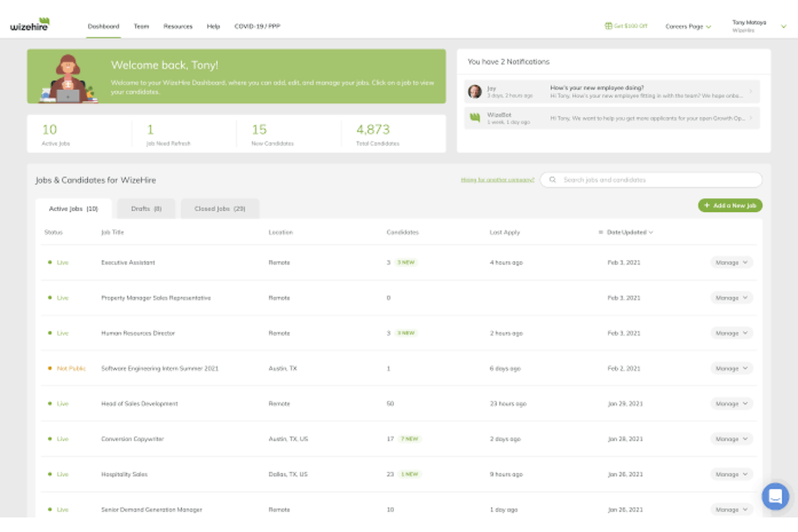Viewport: 798px width, 532px height.
Task: Open Manage dropdown for Head of Sales Development
Action: coord(732,404)
